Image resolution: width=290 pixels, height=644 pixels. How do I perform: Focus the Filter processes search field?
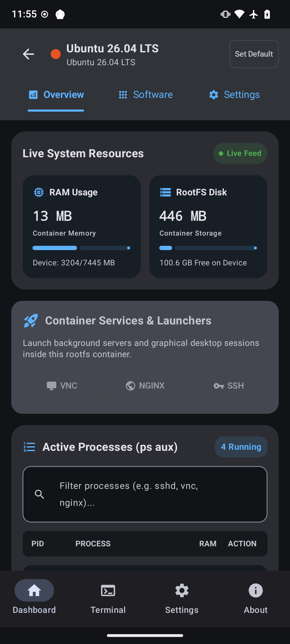(145, 494)
